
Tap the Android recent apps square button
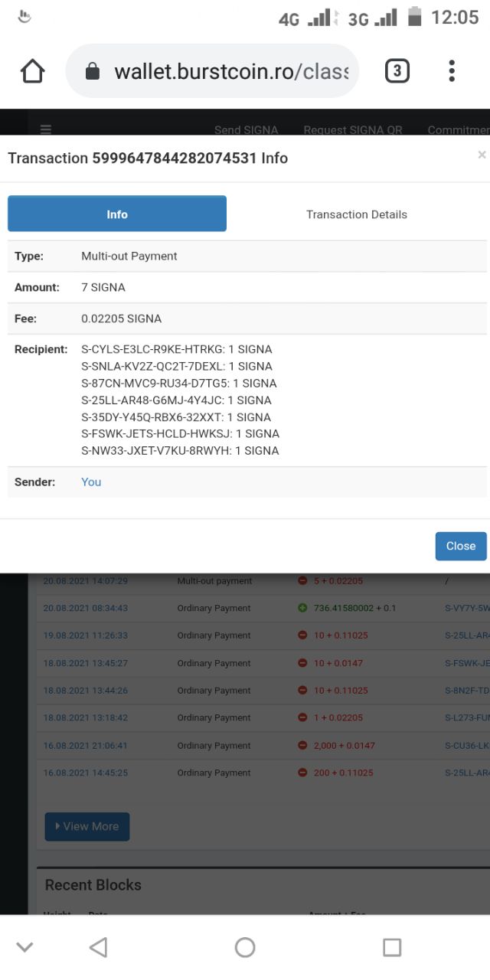pos(392,947)
